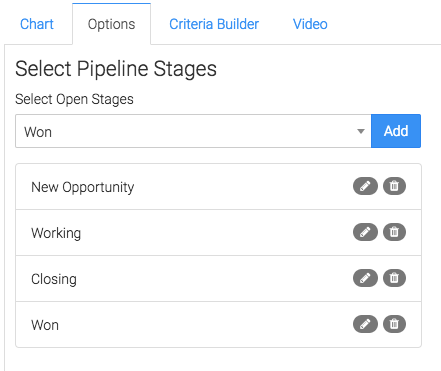Edit the New Opportunity stage

coord(365,186)
